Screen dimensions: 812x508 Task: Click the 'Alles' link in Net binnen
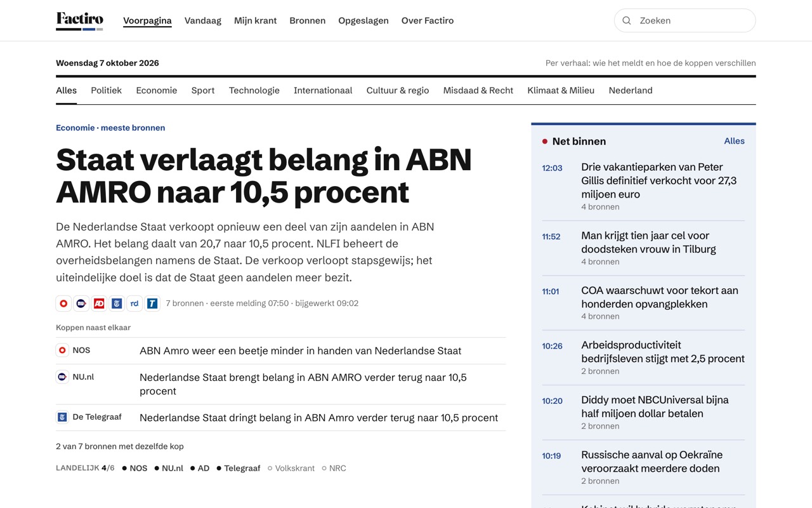[x=735, y=141]
